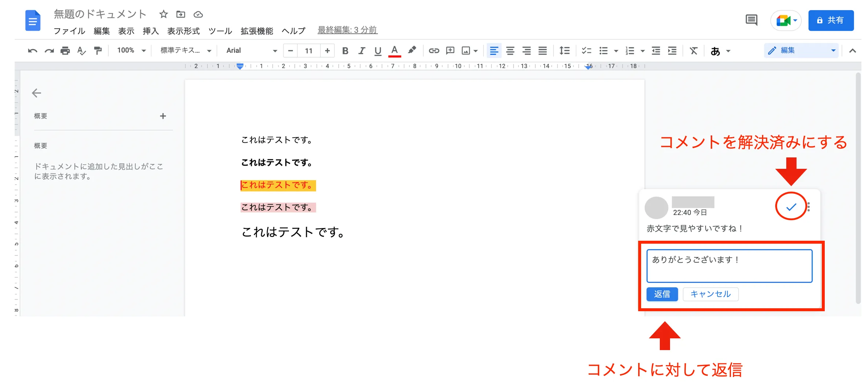The width and height of the screenshot is (868, 389).
Task: Open Google Meet call dropdown
Action: pos(795,21)
